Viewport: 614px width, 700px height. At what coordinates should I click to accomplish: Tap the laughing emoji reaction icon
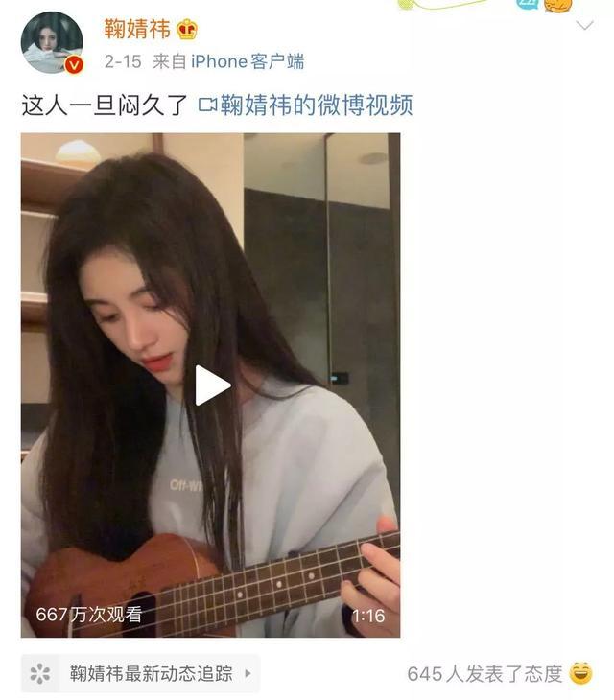(581, 673)
